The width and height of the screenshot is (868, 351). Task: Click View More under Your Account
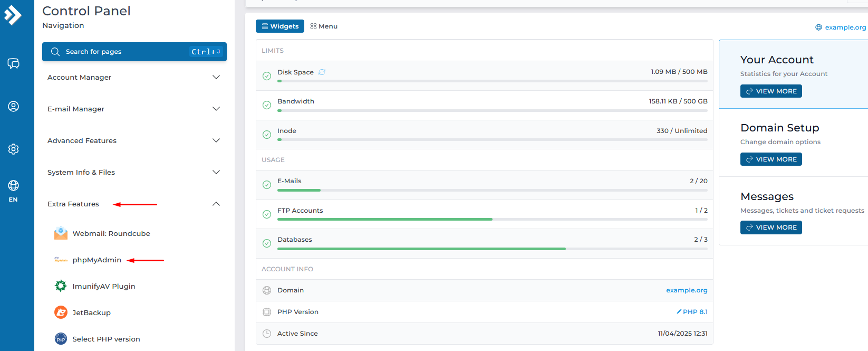click(x=770, y=91)
